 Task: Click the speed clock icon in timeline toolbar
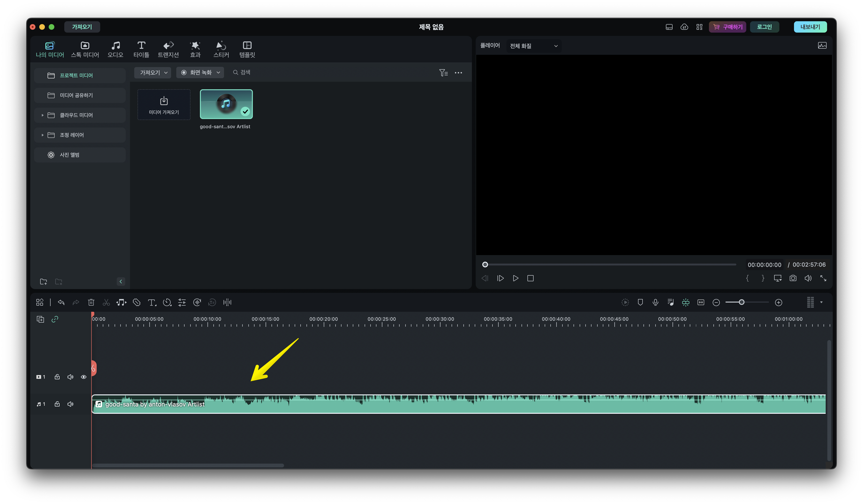[167, 302]
